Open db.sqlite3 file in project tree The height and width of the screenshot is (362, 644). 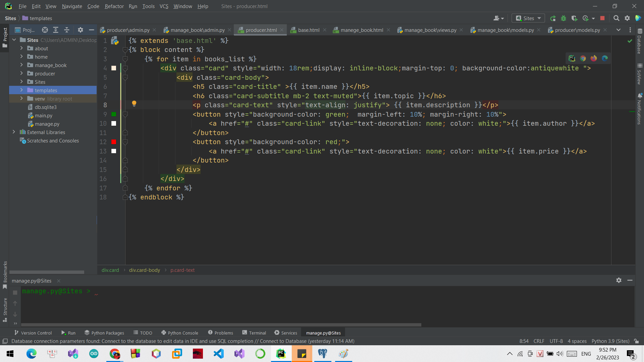point(46,107)
